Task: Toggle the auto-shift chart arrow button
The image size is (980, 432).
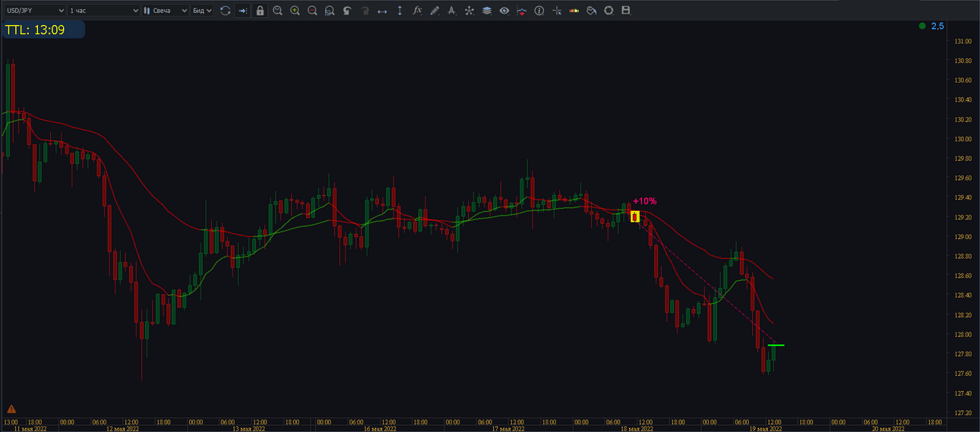Action: [242, 11]
